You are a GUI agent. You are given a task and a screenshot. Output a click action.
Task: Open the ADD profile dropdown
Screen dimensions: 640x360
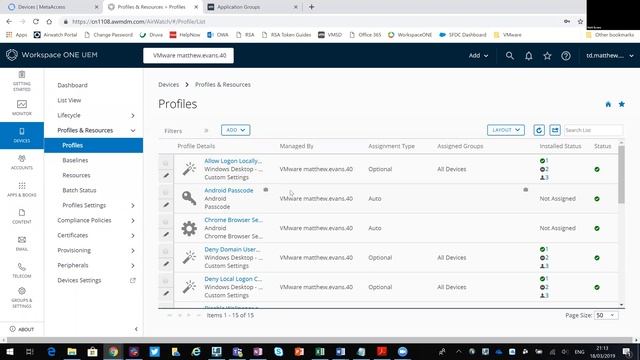pos(236,130)
